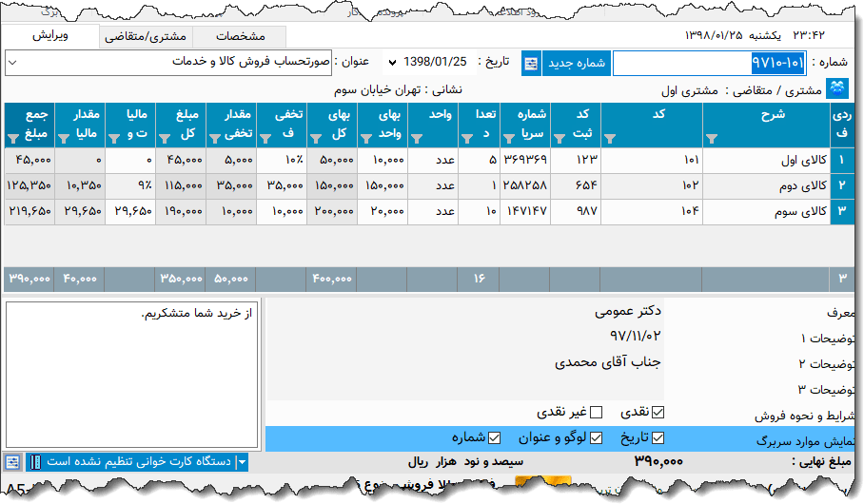The width and height of the screenshot is (864, 504).
Task: Switch to the مشخصات tab
Action: point(240,36)
